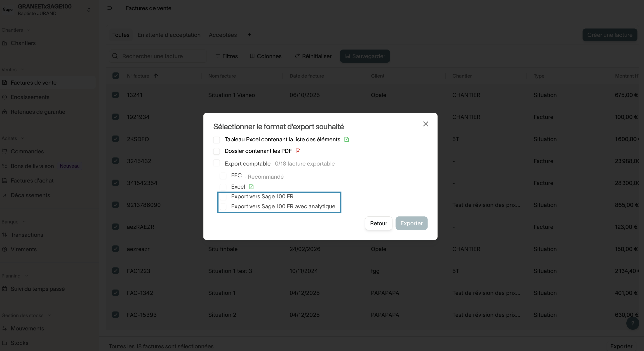Click the sort arrow next to N° facture
The image size is (644, 351).
point(156,76)
